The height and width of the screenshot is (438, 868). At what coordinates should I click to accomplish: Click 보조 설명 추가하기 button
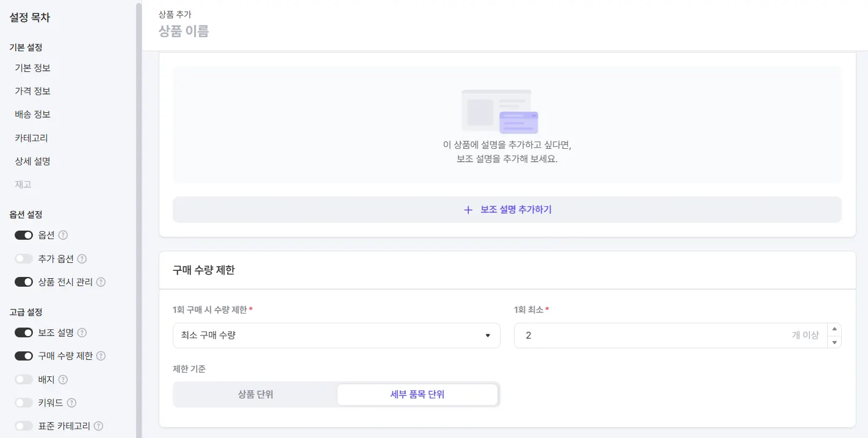[x=507, y=210]
